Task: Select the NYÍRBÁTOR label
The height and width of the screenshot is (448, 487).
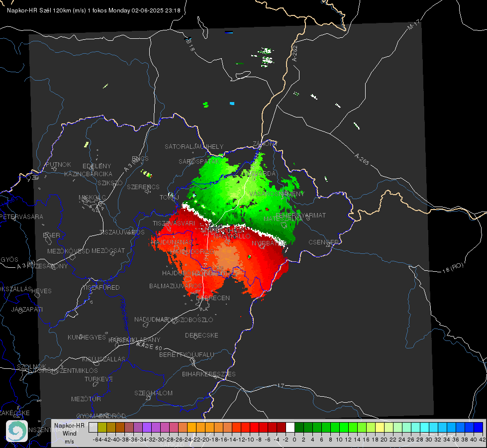Action: click(269, 243)
